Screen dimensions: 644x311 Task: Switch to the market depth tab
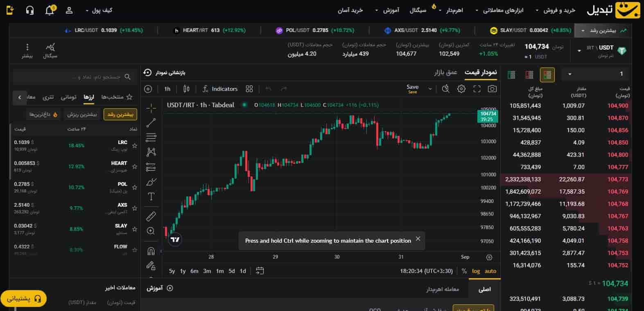pos(446,72)
